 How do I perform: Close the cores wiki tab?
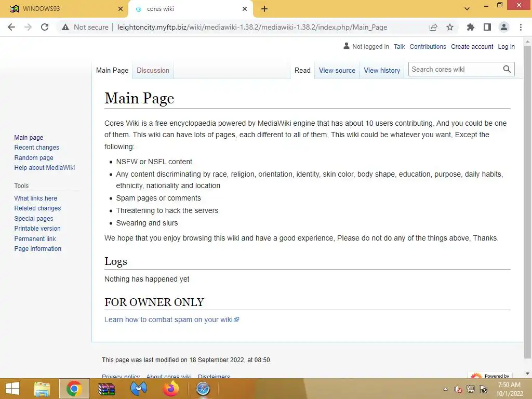[x=245, y=9]
